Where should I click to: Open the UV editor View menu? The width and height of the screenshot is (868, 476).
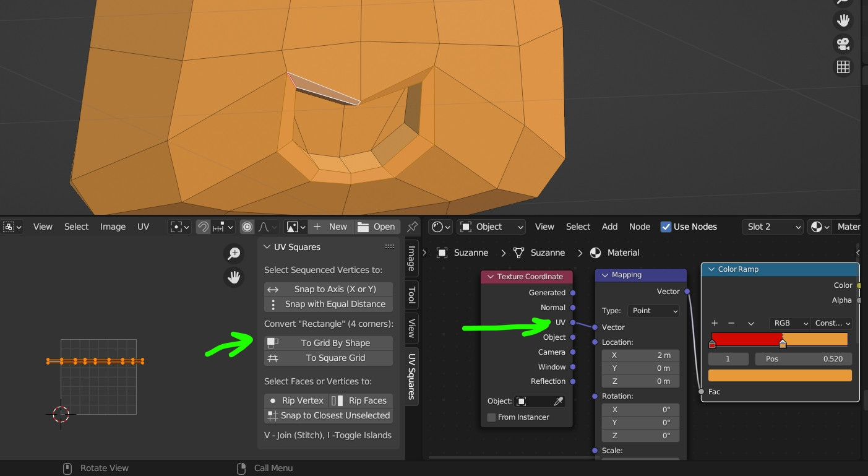pos(43,227)
